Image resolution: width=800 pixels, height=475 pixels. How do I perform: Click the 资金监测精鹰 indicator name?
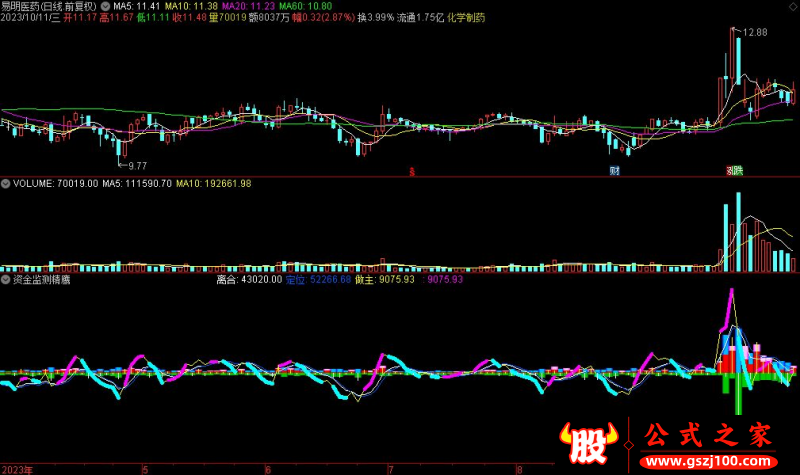point(41,280)
